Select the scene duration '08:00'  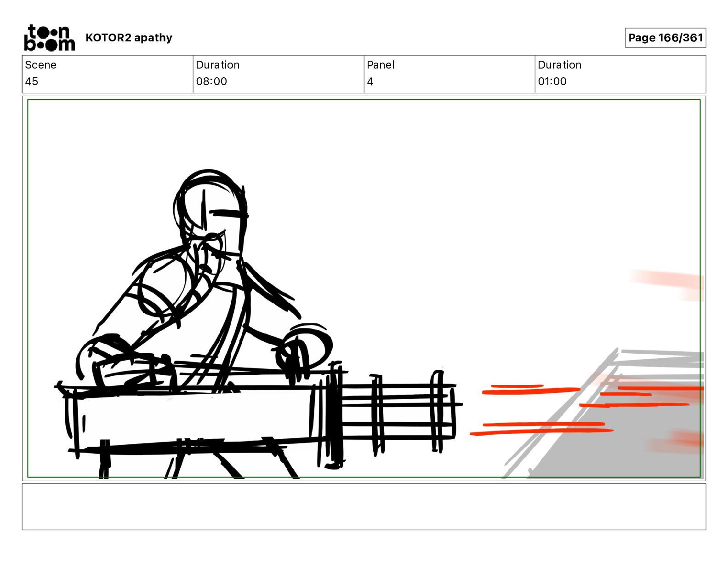(x=211, y=81)
